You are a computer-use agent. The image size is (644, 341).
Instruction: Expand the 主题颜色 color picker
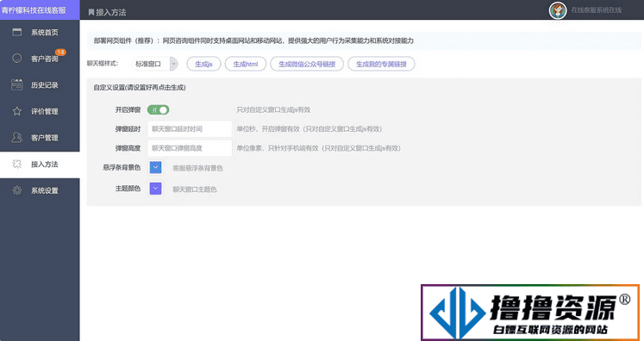pos(155,189)
